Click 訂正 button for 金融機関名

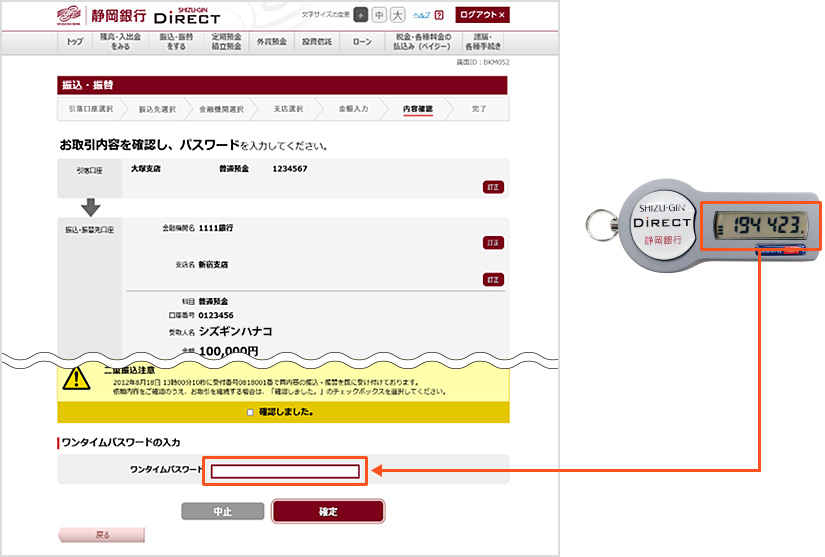click(493, 242)
